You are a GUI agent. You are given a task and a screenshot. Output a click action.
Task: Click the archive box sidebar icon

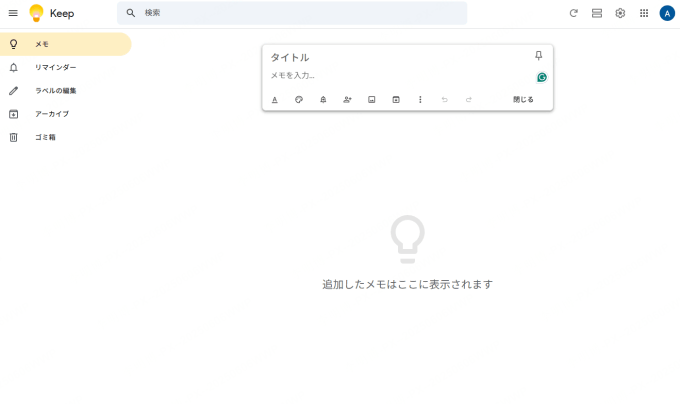(13, 114)
